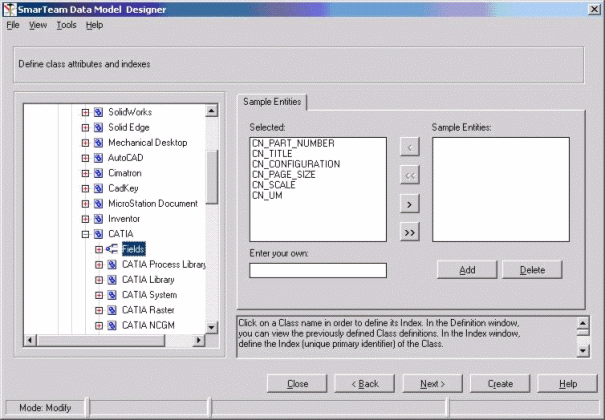Viewport: 605px width, 420px height.
Task: Click the Fields node icon
Action: (112, 249)
